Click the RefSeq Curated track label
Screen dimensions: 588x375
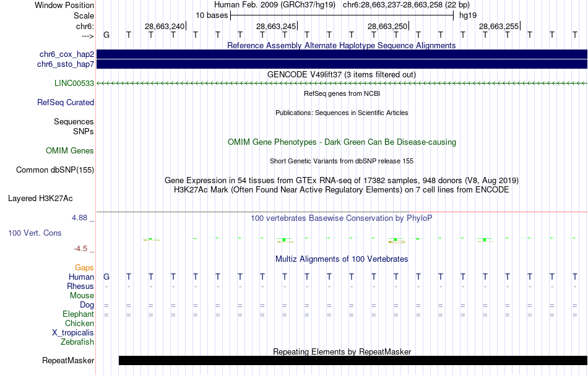click(x=66, y=102)
